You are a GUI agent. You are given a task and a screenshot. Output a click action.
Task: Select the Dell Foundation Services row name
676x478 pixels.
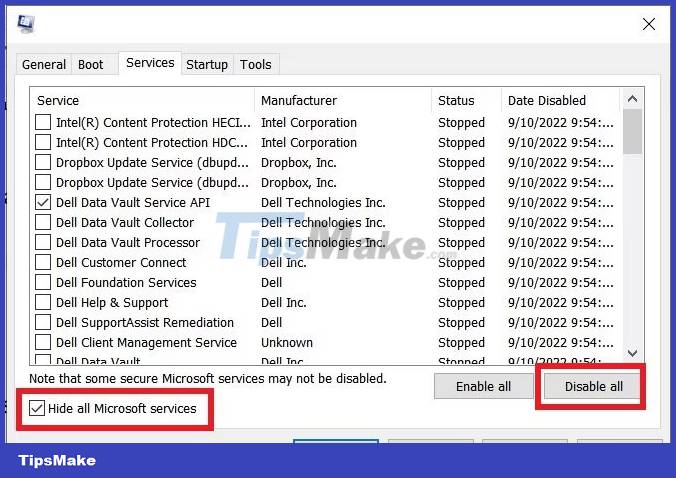coord(126,282)
